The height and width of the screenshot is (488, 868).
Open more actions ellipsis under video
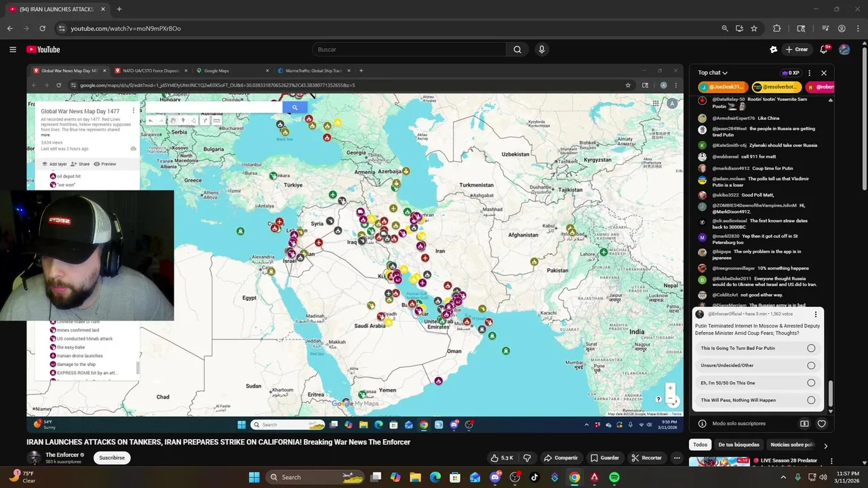(x=677, y=457)
